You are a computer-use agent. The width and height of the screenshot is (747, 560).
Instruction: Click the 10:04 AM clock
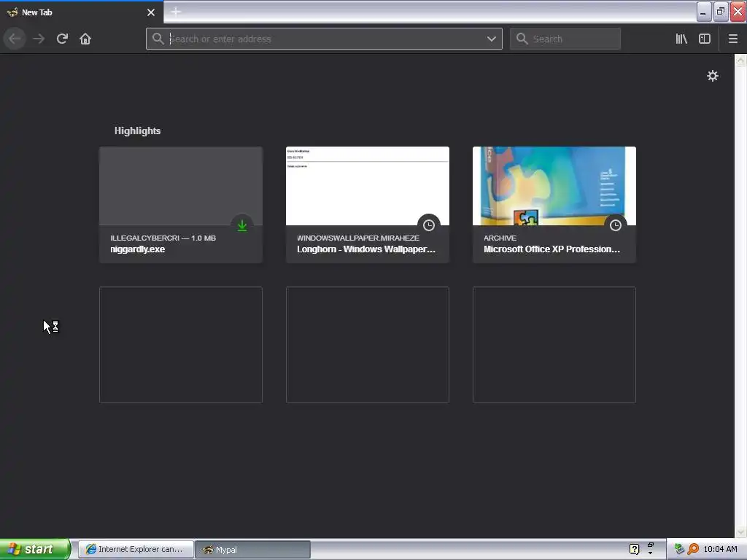click(x=720, y=549)
